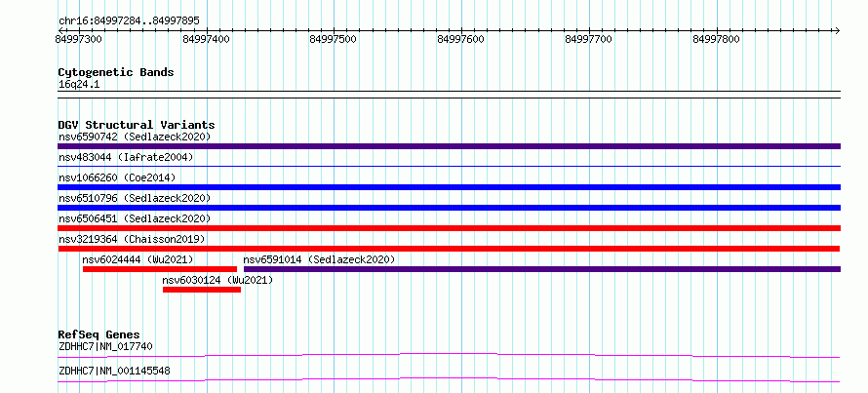868x393 pixels.
Task: Select the magenta ZDHHC7 NM_017740 gene track
Action: click(x=449, y=355)
